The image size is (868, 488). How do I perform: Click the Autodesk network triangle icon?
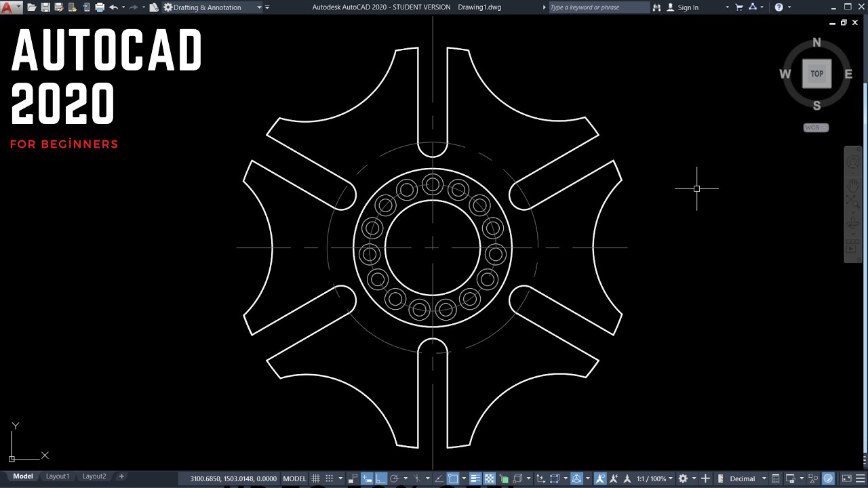click(x=751, y=7)
